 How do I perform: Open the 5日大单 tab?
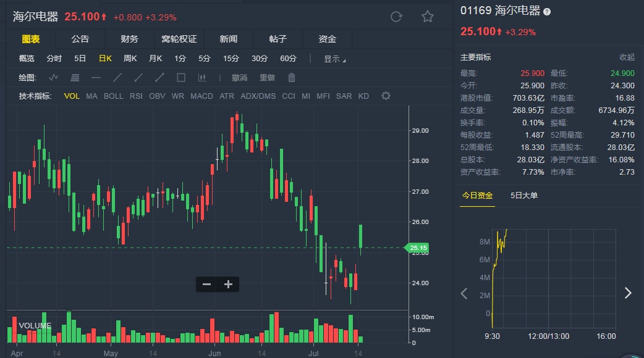tap(524, 196)
